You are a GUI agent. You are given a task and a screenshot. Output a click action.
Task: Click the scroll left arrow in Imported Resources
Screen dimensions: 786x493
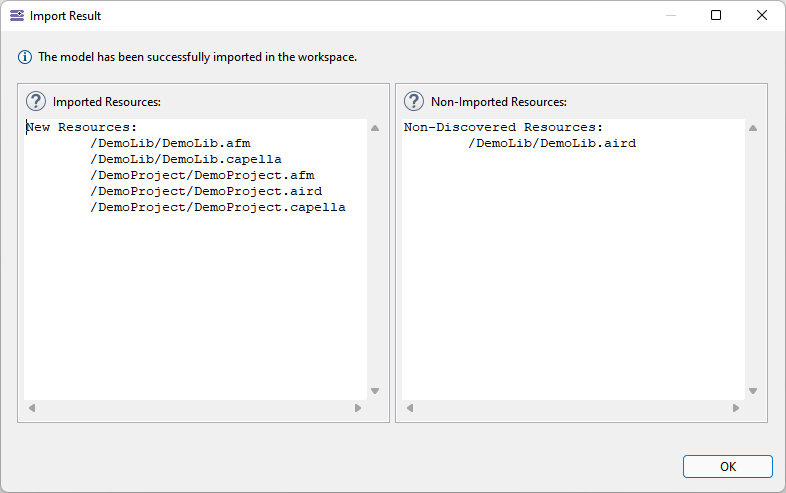point(30,408)
